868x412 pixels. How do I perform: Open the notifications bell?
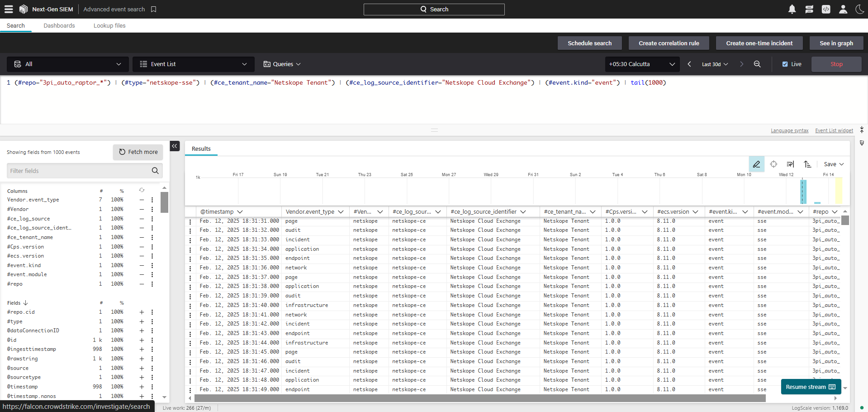(x=792, y=9)
